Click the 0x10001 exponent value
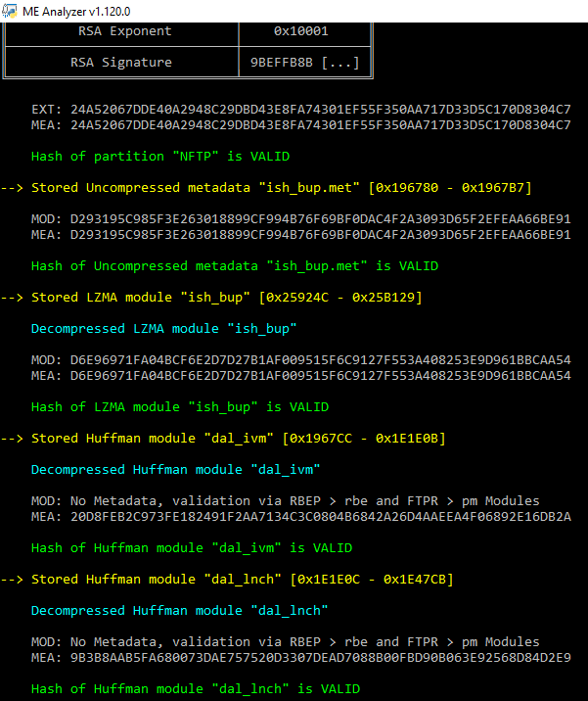The image size is (588, 701). tap(300, 31)
